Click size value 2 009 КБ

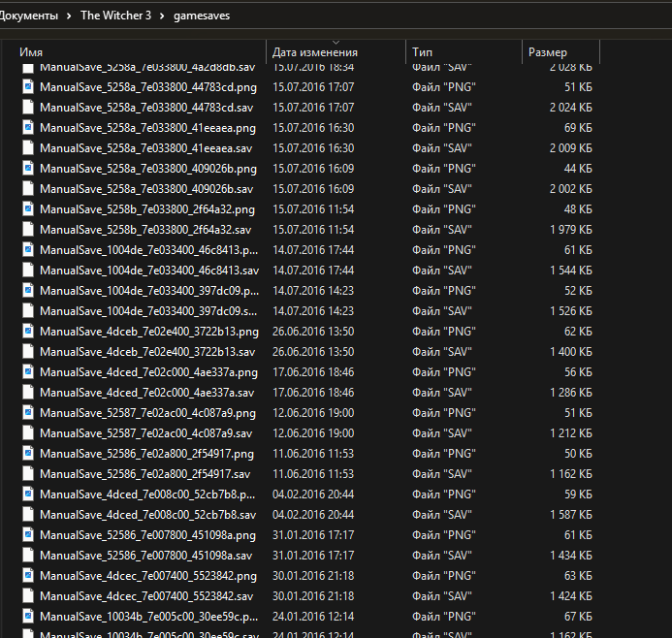click(571, 147)
